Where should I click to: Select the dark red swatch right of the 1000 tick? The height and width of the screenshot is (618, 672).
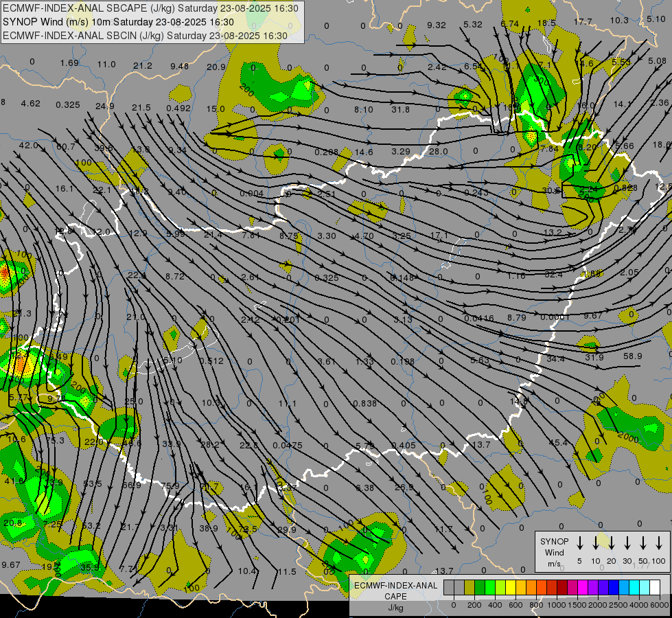point(562,587)
